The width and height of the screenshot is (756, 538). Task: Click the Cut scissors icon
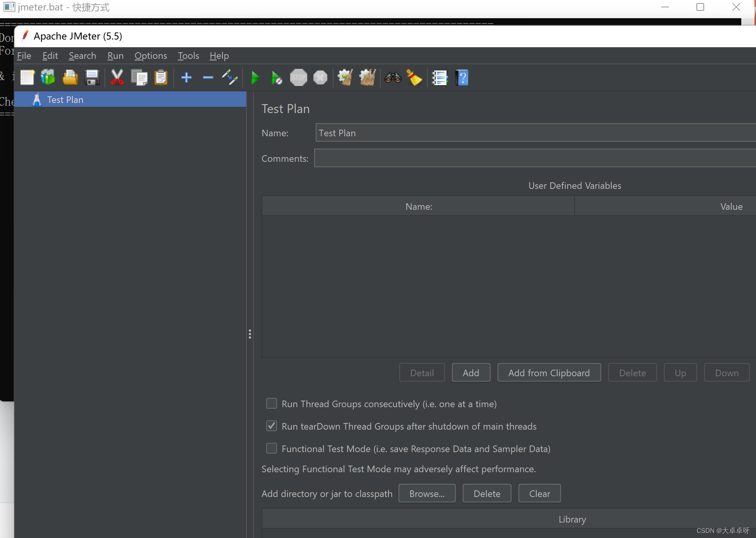pos(117,78)
